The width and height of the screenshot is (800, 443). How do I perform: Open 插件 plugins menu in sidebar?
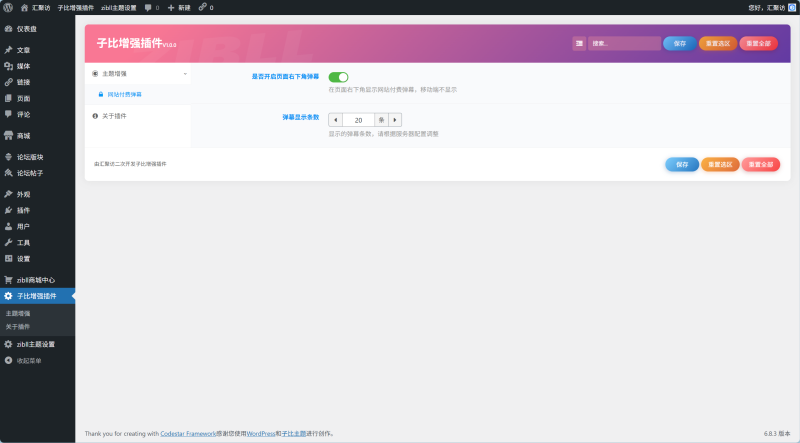click(x=22, y=210)
